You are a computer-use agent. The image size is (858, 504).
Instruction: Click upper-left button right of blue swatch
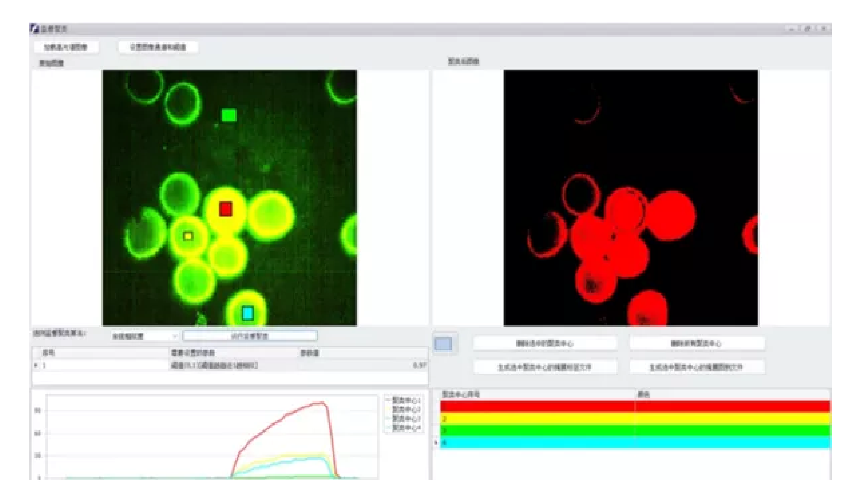(545, 343)
